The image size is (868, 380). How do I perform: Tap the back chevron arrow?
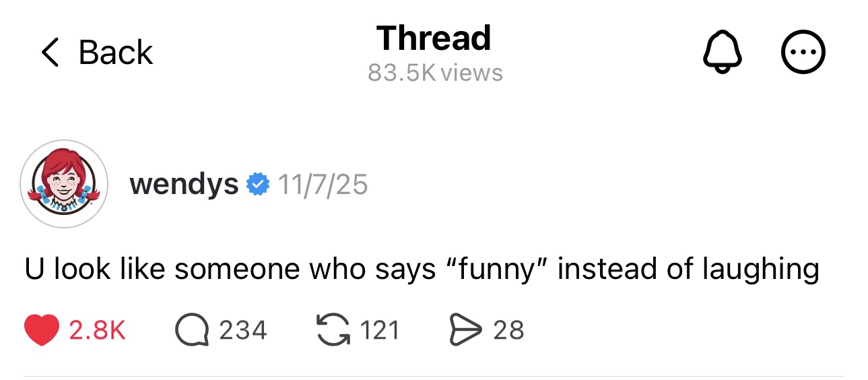(x=51, y=53)
